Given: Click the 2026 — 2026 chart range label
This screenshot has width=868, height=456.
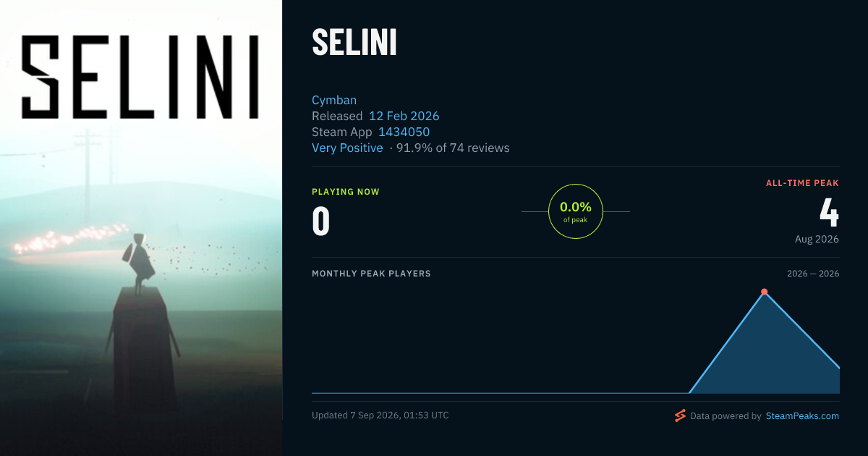Looking at the screenshot, I should (813, 274).
